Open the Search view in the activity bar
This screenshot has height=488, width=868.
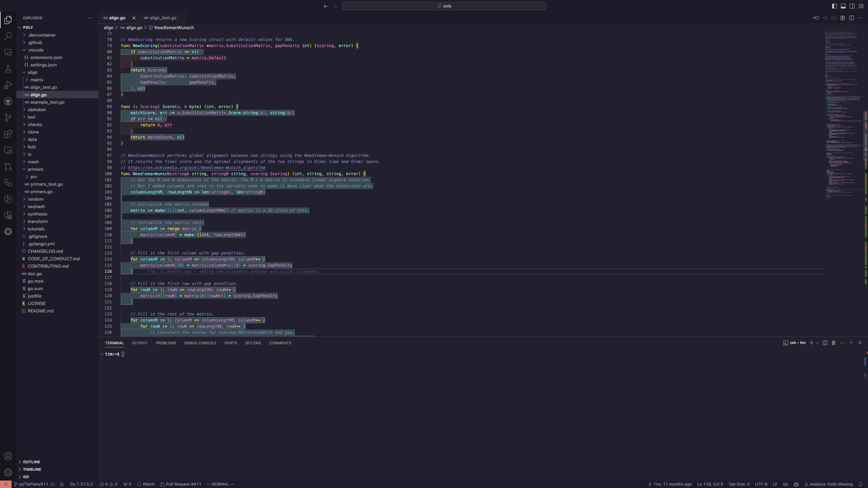[8, 36]
